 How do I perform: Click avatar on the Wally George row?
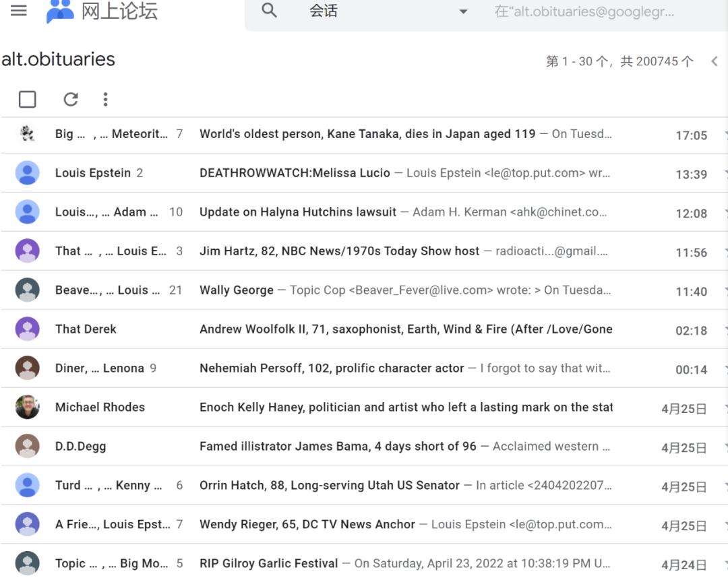[28, 290]
